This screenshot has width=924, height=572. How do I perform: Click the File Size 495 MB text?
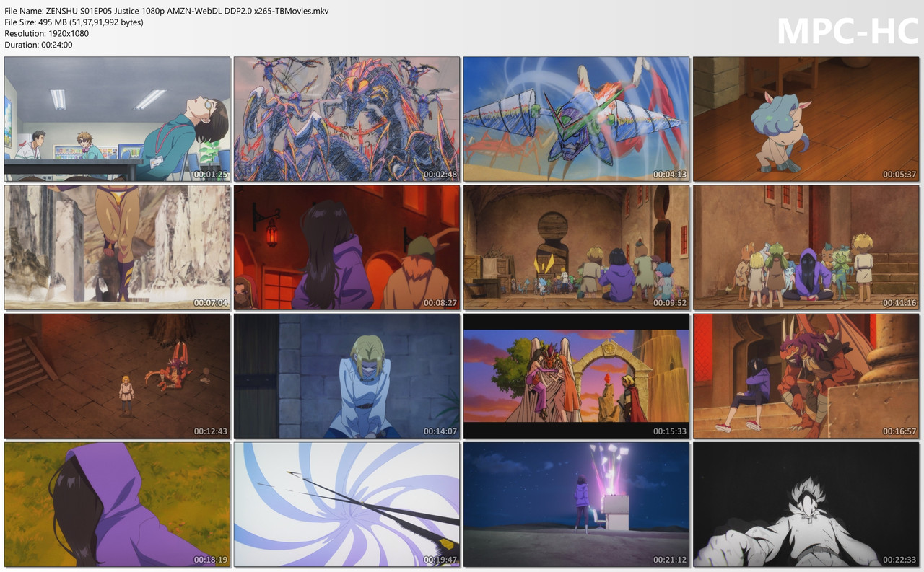click(74, 22)
